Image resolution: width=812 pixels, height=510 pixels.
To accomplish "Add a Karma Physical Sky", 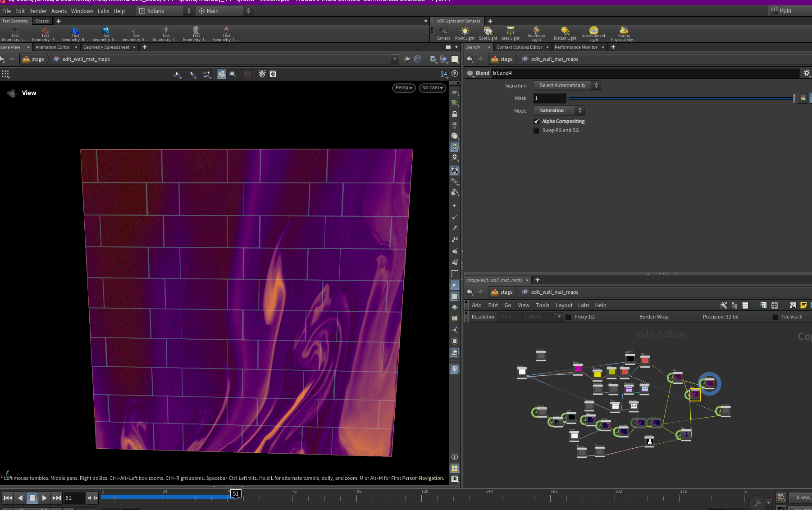I will click(x=624, y=34).
